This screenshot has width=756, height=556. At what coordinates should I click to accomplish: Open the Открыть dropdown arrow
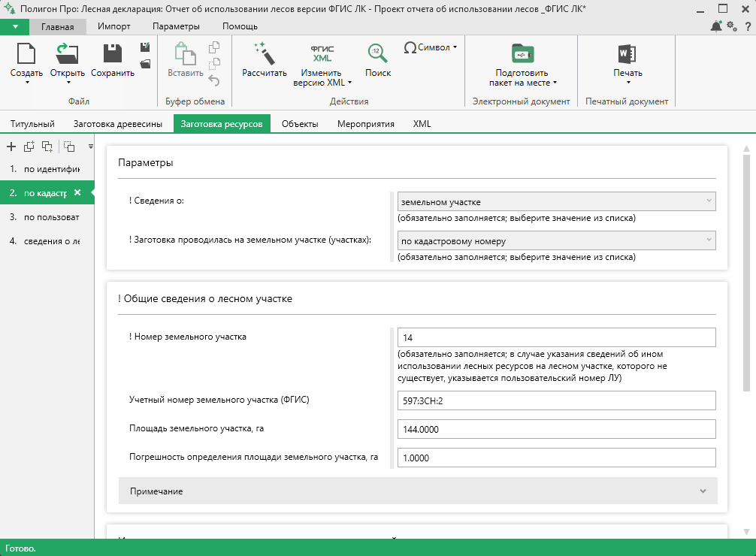(68, 83)
